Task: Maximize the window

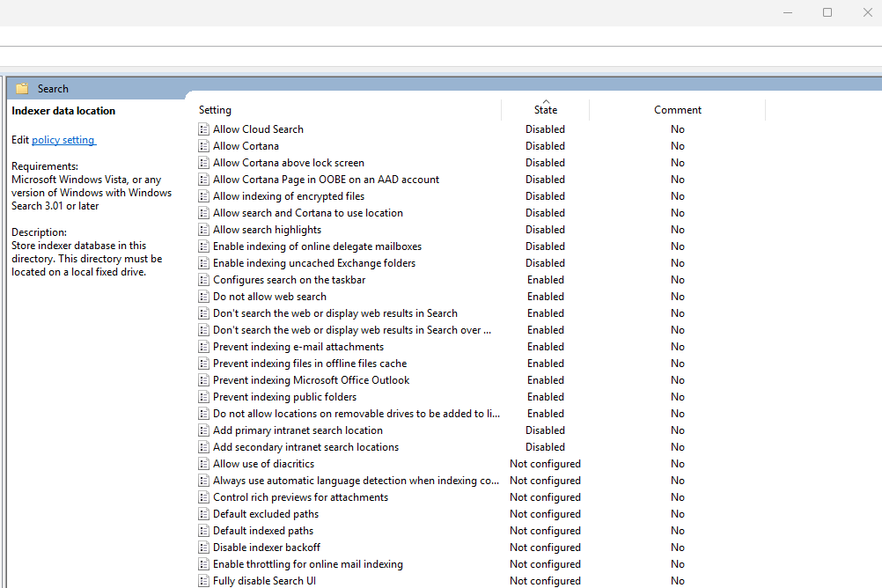Action: point(827,12)
